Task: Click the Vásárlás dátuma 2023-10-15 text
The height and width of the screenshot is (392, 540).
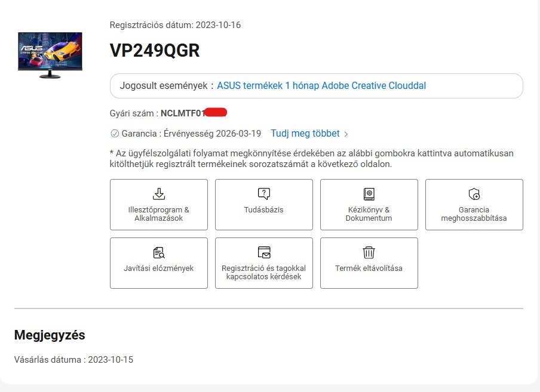Action: tap(73, 360)
